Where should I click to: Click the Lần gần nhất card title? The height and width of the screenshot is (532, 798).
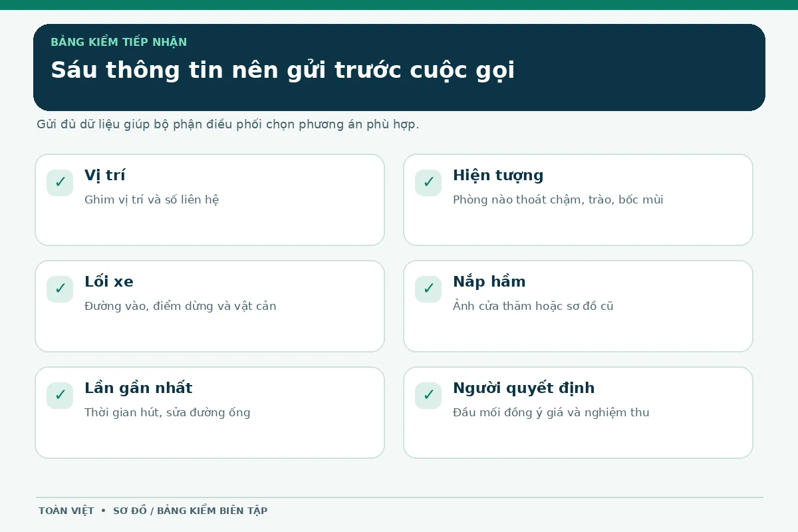click(138, 388)
